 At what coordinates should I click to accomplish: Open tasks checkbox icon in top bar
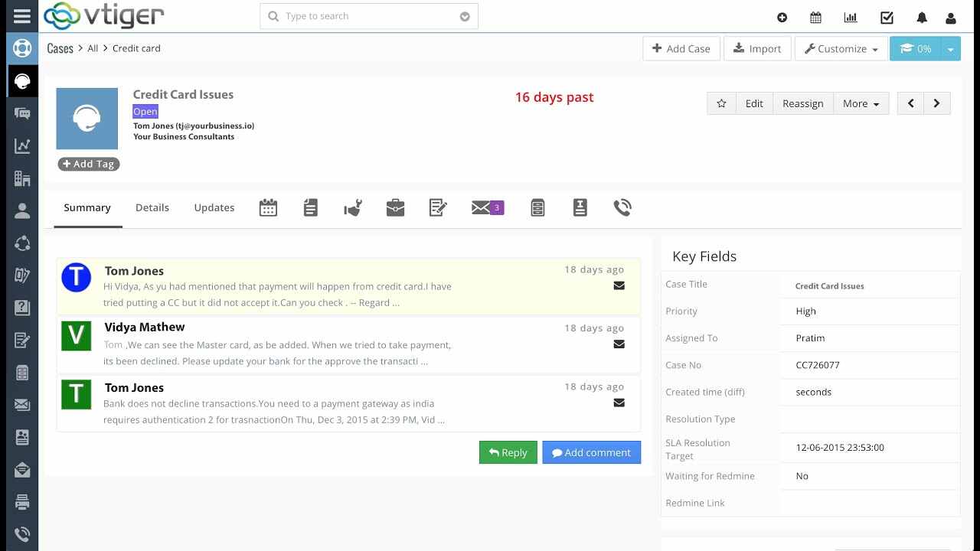[x=887, y=18]
